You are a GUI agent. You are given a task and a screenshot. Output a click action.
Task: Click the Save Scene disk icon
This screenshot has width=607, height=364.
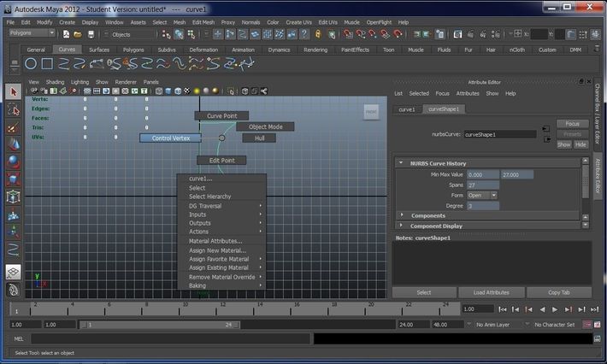91,34
